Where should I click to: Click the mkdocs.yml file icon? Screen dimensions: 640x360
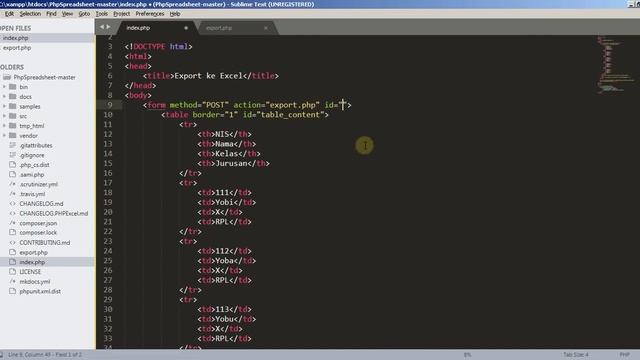click(x=13, y=282)
